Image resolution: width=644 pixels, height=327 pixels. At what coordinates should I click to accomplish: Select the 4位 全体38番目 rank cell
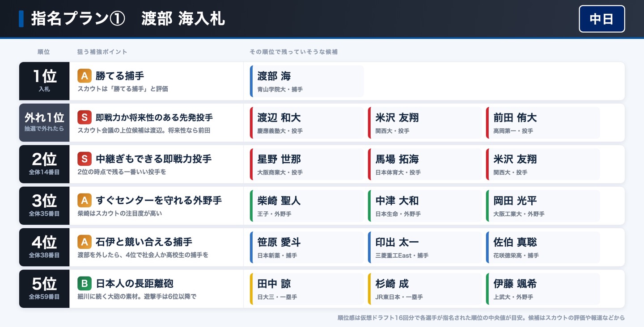tap(44, 247)
